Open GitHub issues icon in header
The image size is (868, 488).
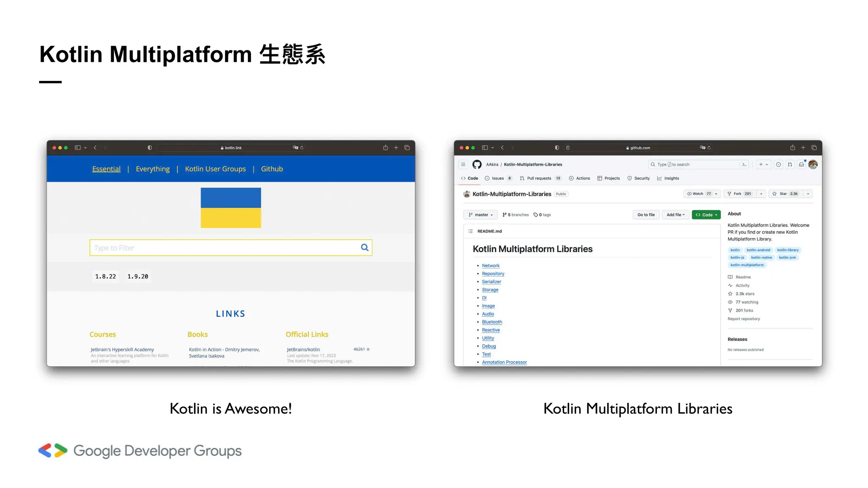[x=779, y=164]
